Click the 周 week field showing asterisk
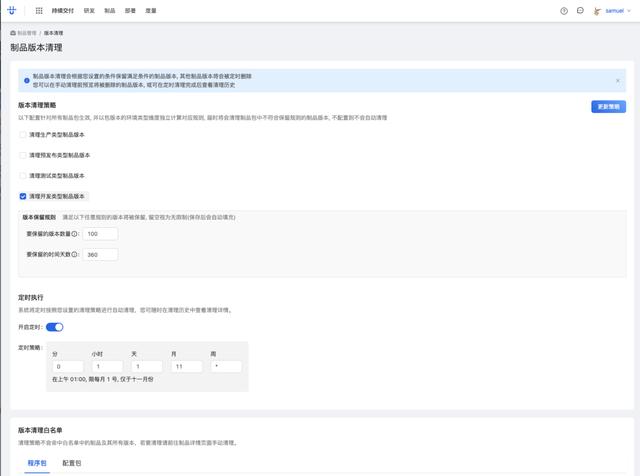Image resolution: width=640 pixels, height=476 pixels. pyautogui.click(x=226, y=367)
